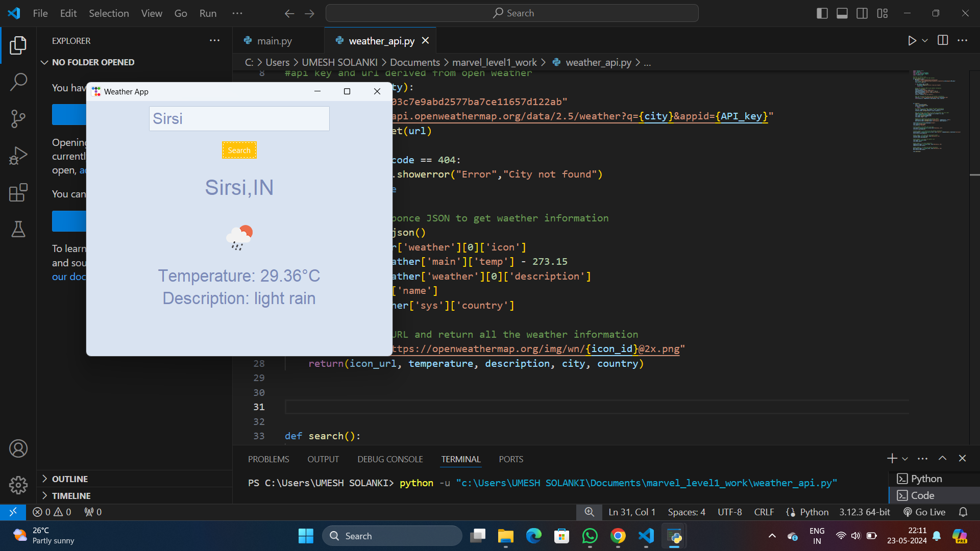Click the city input field containing Sirsi

[x=239, y=119]
